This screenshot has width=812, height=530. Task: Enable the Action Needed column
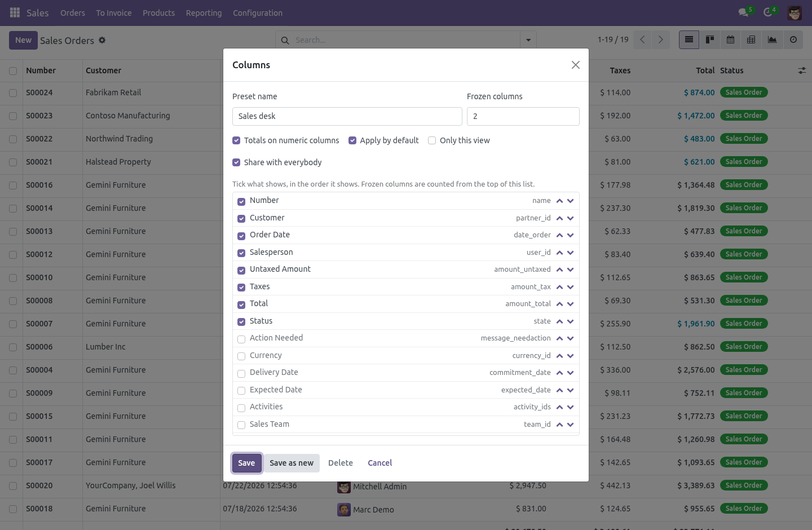241,339
